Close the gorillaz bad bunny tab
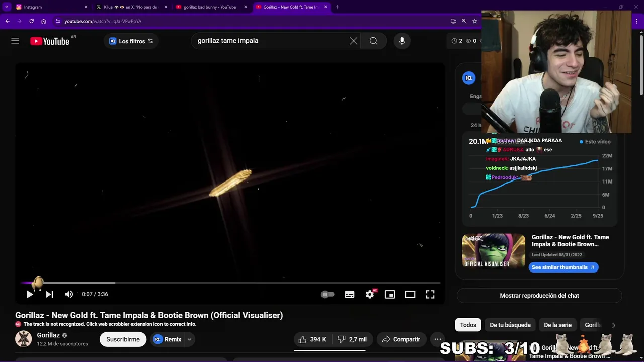Image resolution: width=644 pixels, height=362 pixels. tap(246, 7)
